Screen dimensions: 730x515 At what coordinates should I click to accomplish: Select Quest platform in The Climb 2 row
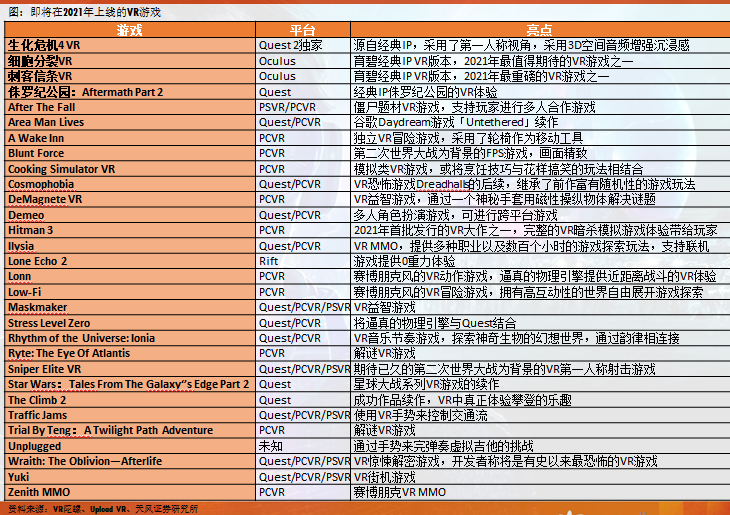pos(303,400)
